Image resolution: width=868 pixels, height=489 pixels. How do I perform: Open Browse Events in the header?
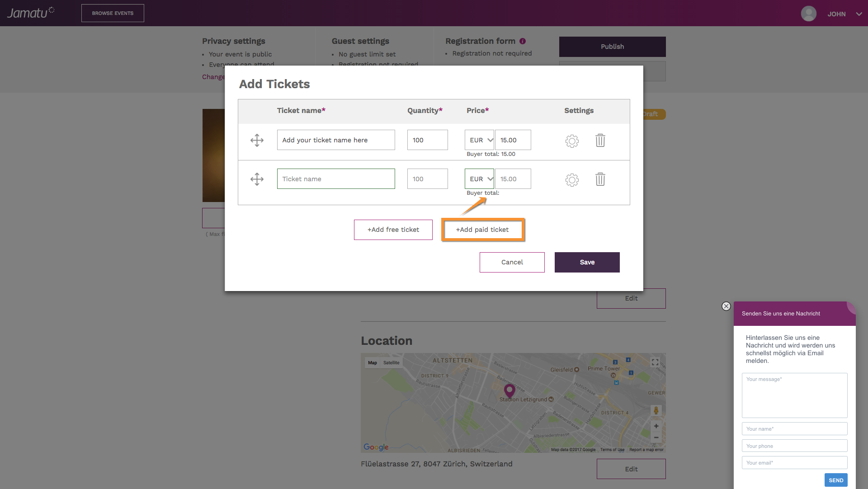(113, 13)
